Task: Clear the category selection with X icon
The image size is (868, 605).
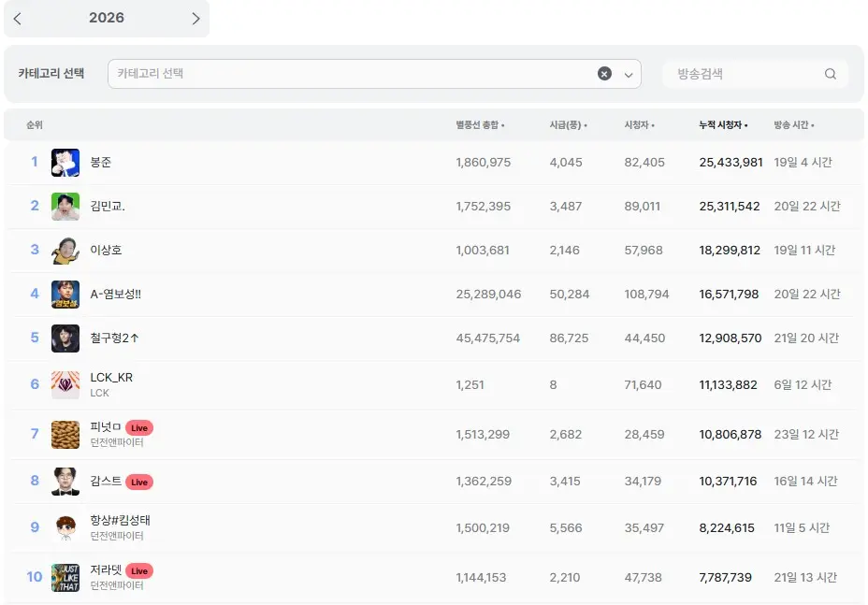Action: click(x=604, y=74)
